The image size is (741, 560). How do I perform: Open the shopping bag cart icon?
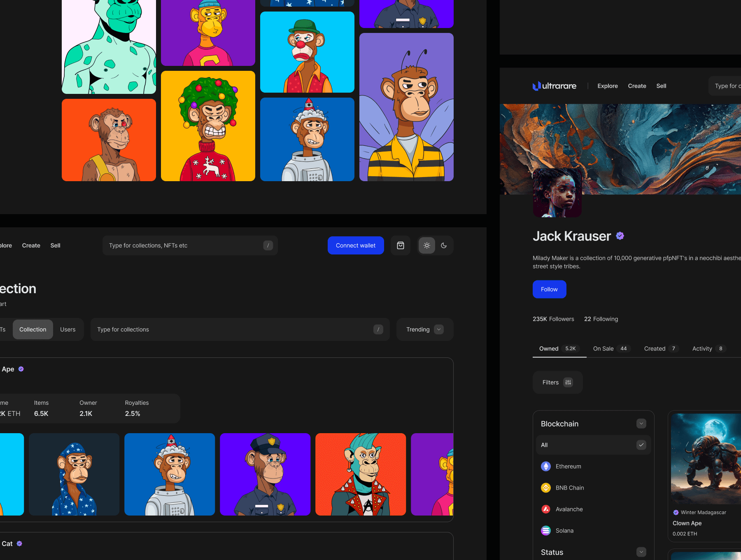tap(400, 245)
